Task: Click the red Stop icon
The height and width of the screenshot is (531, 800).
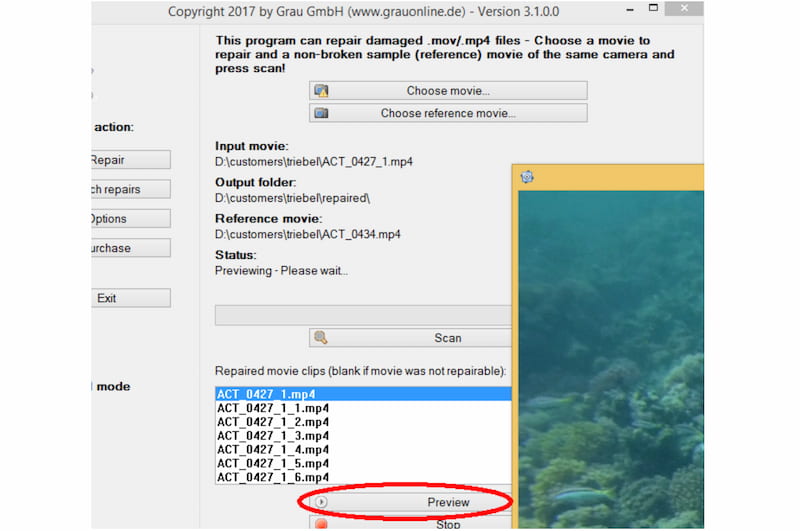Action: pos(321,524)
